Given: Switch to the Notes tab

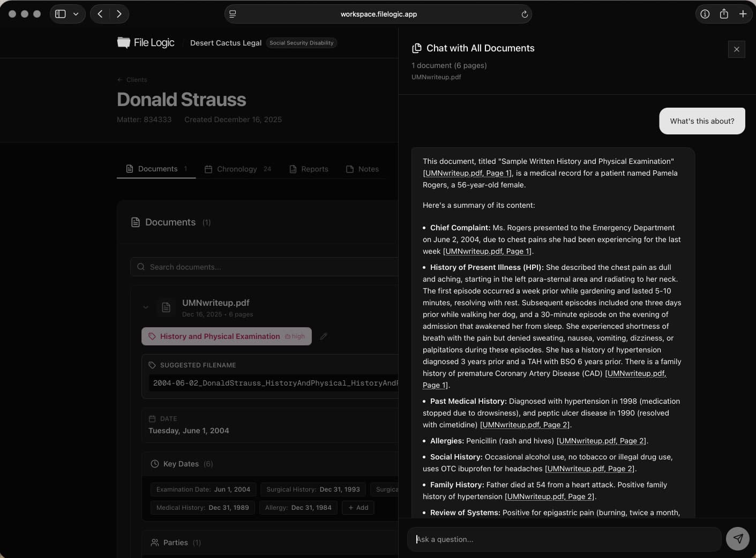Looking at the screenshot, I should (362, 169).
